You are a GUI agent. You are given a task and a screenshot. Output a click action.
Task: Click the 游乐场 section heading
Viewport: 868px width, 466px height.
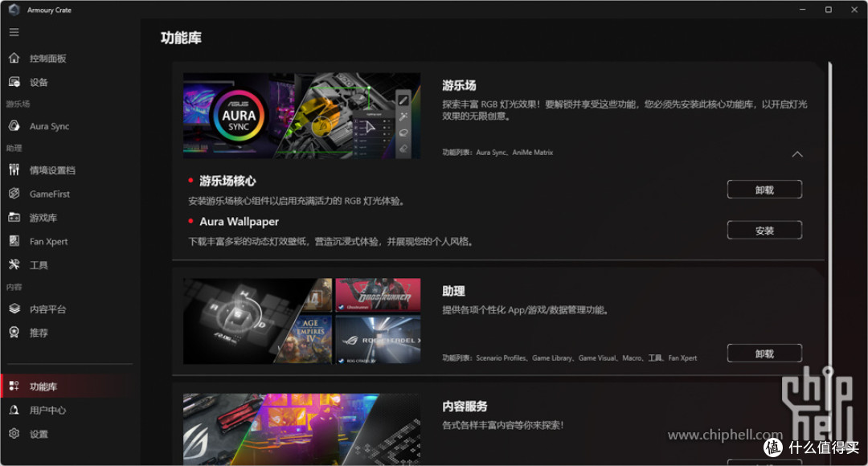[459, 85]
